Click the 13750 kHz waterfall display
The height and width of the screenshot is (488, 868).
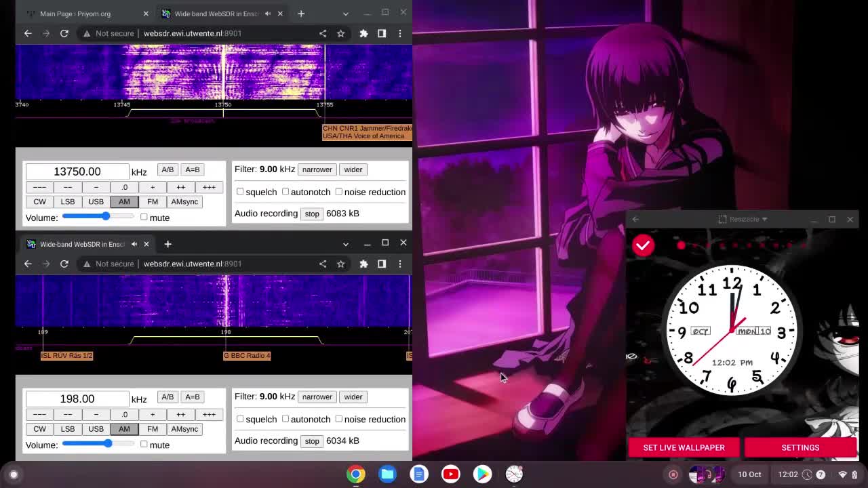click(214, 72)
